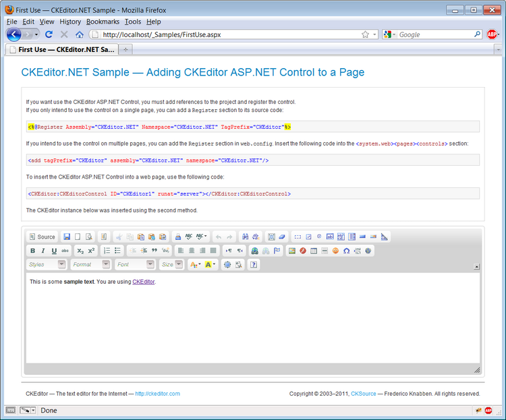Click the Insert Image icon

292,251
